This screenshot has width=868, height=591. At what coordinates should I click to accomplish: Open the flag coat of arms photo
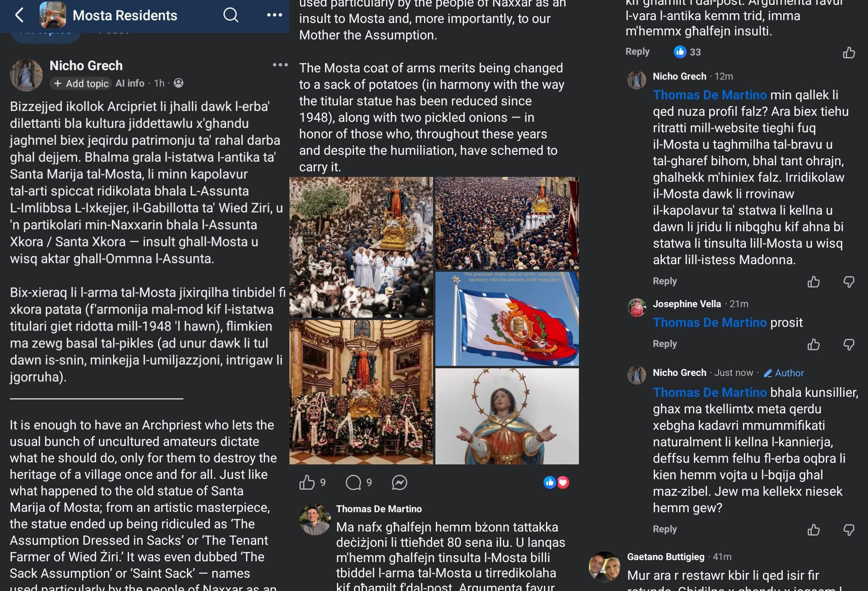pyautogui.click(x=507, y=319)
